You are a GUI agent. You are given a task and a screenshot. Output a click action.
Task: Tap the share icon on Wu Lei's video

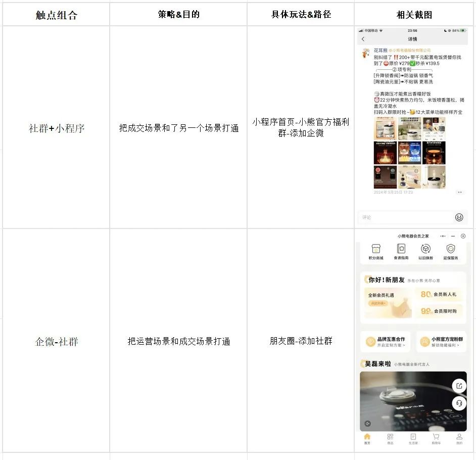[459, 385]
